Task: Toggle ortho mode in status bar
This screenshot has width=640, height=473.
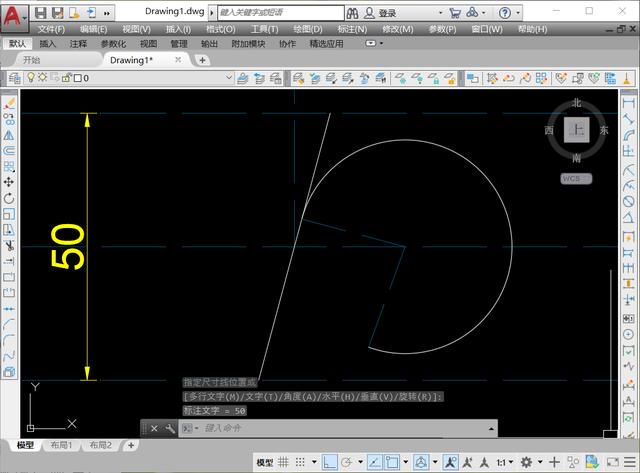Action: pyautogui.click(x=329, y=462)
